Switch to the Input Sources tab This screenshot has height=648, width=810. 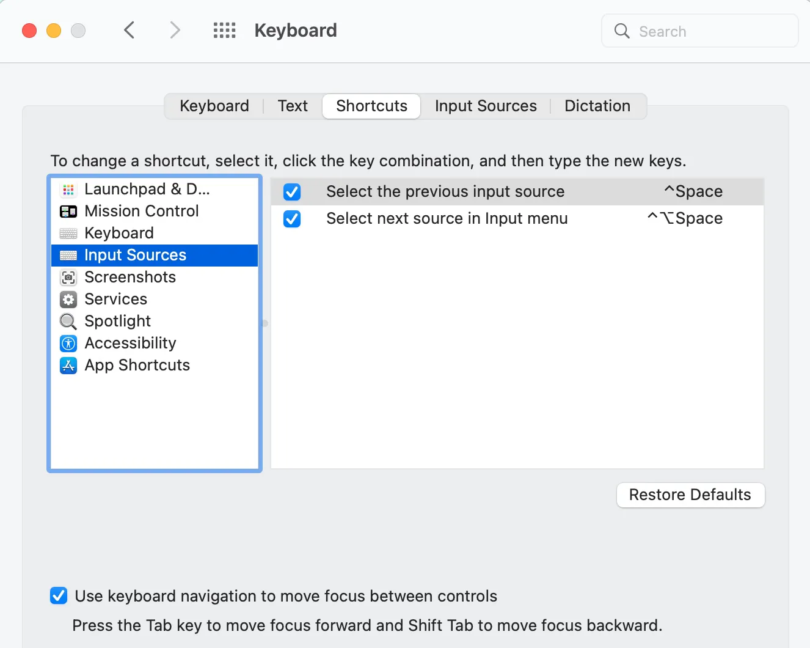coord(486,105)
